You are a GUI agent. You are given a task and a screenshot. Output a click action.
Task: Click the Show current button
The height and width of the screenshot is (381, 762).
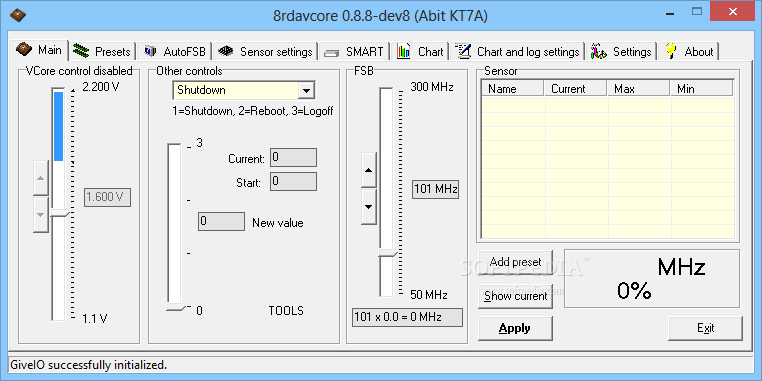point(515,296)
